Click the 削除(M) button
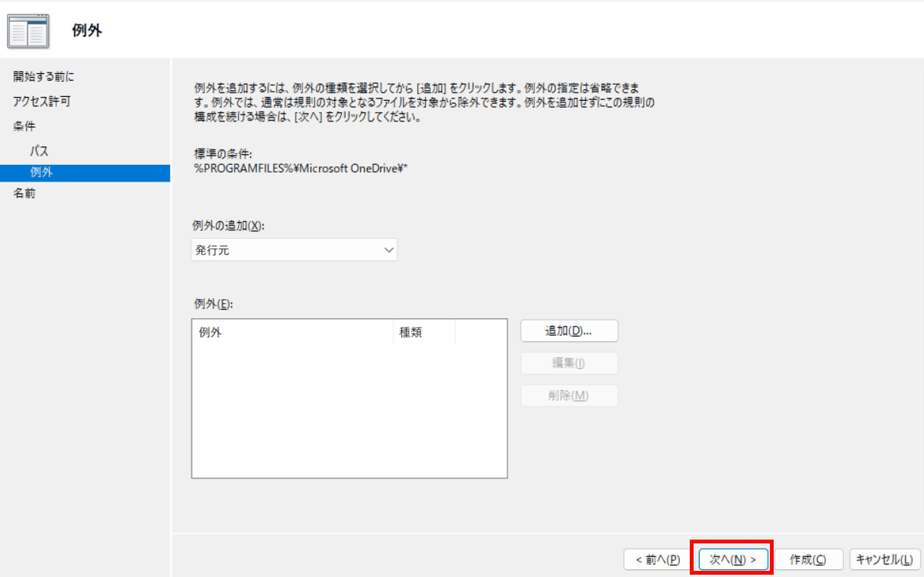Screen dimensions: 924x577 569,395
